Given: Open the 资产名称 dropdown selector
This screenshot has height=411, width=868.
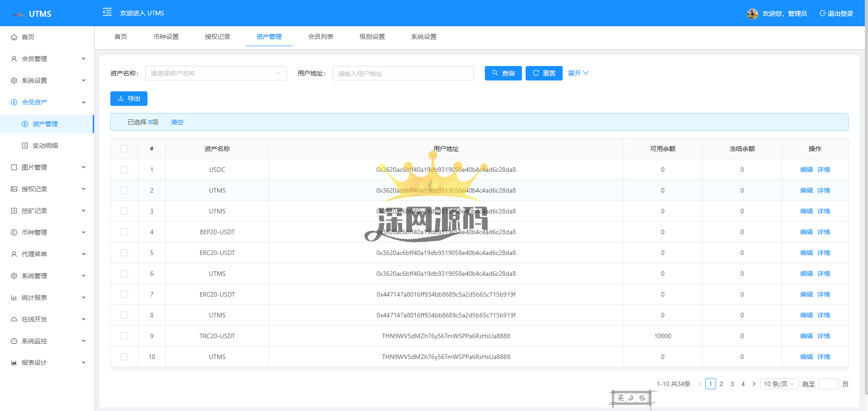Looking at the screenshot, I should click(x=215, y=73).
